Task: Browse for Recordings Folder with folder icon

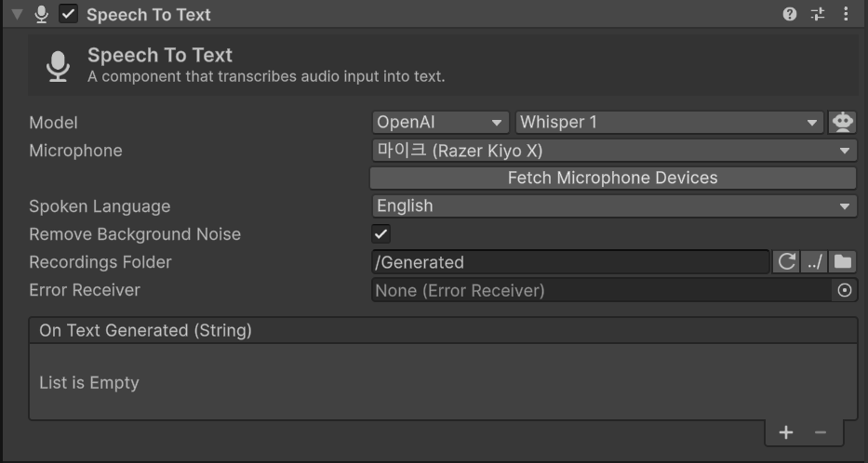Action: tap(843, 261)
